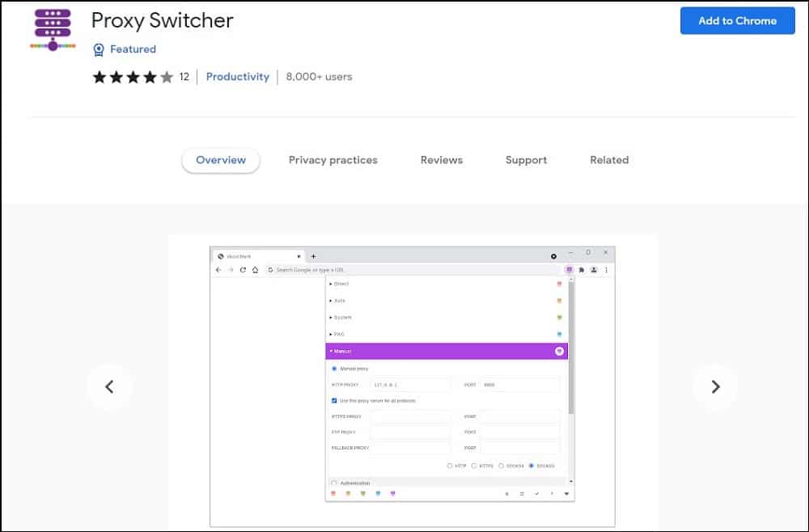Click the green icon on the System row

pyautogui.click(x=559, y=318)
